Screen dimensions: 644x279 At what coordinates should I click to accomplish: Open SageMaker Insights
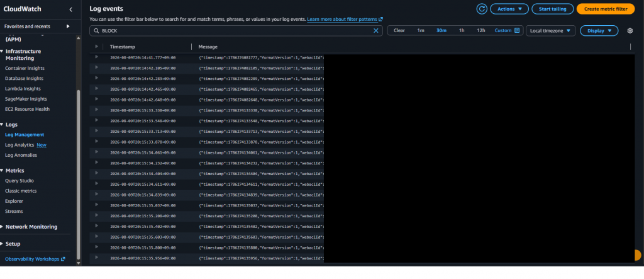(26, 99)
